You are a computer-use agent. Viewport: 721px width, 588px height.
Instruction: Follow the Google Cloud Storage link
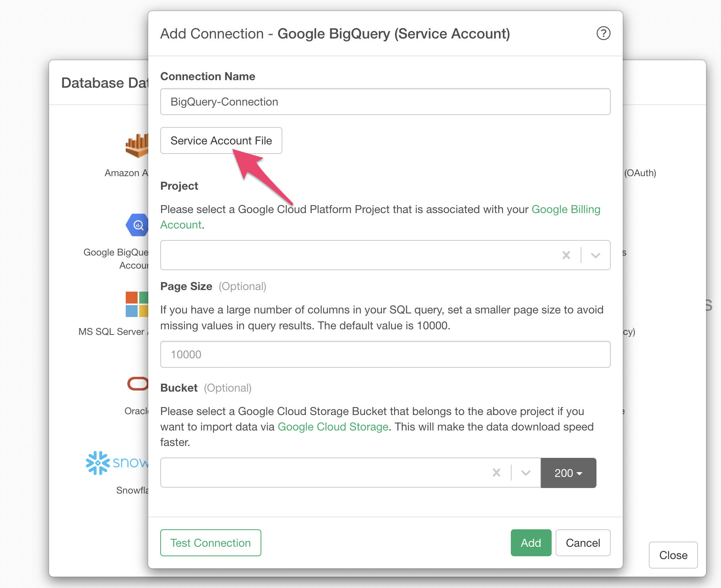pos(333,427)
